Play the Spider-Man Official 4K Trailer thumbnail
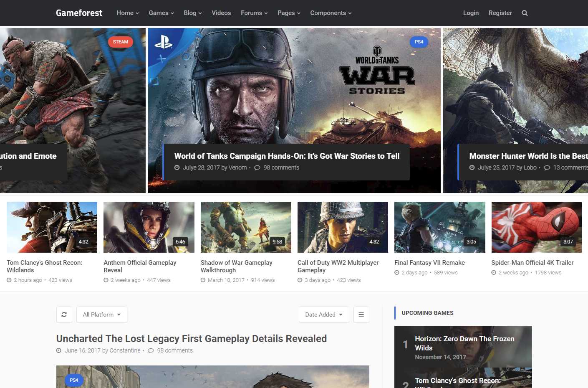Image resolution: width=588 pixels, height=388 pixels. (x=536, y=227)
